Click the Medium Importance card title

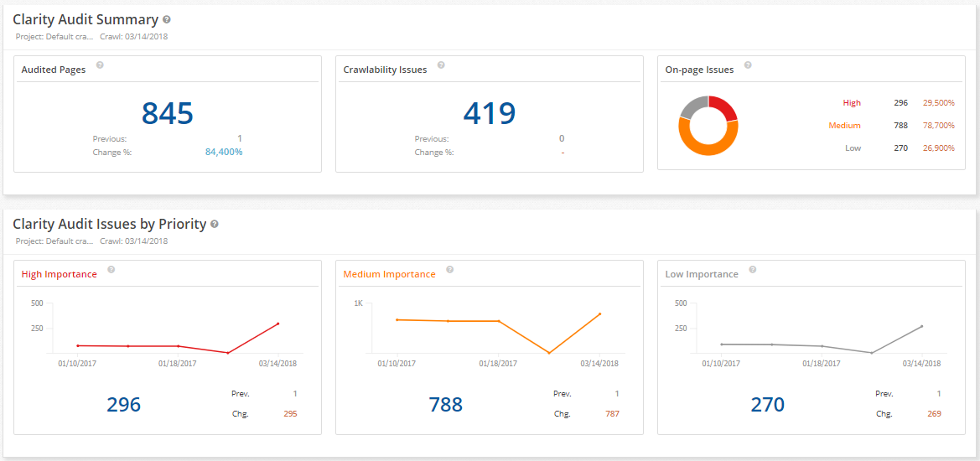coord(389,273)
